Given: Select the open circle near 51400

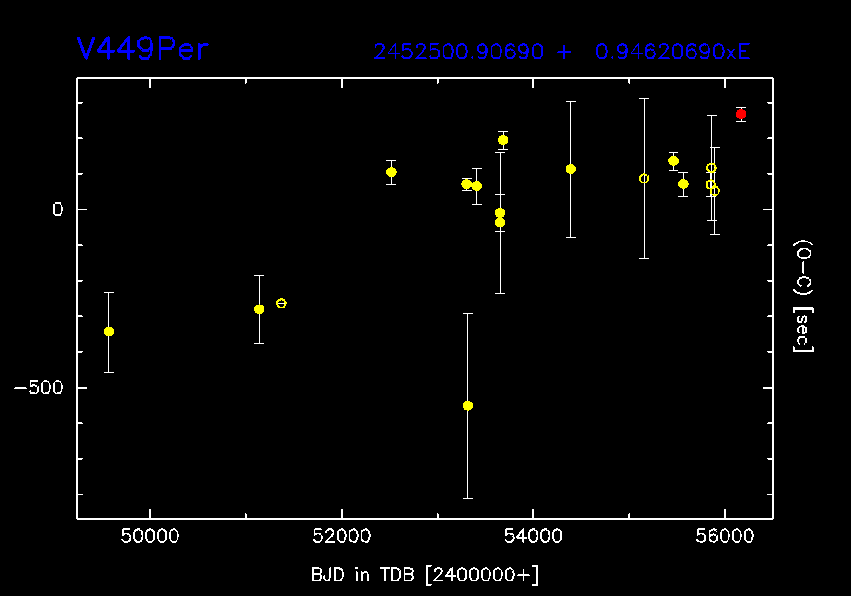Looking at the screenshot, I should (281, 303).
